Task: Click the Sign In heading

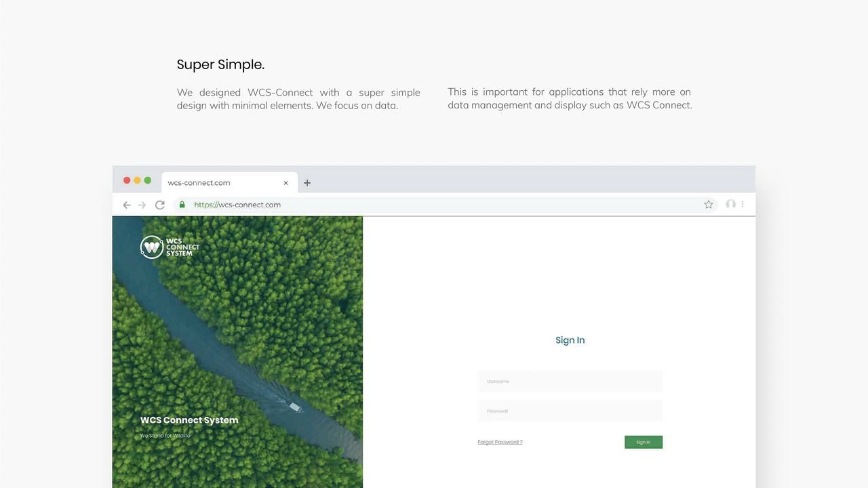Action: click(x=570, y=340)
